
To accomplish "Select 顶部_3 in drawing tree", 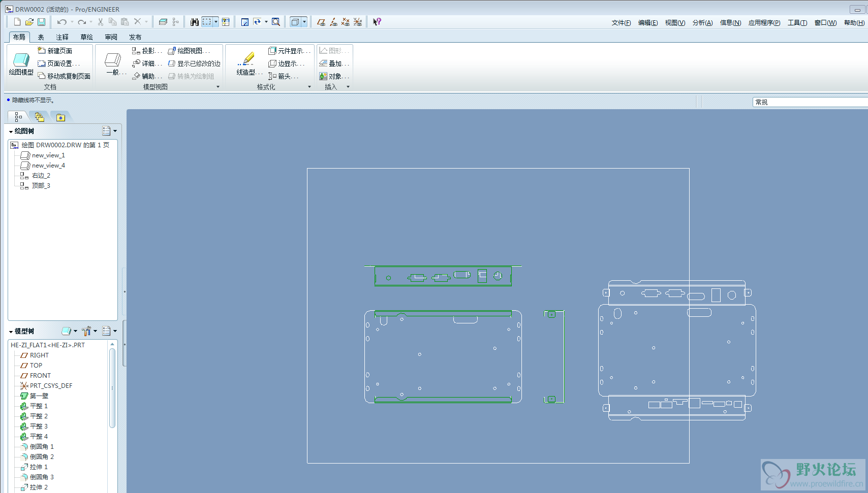I will [35, 186].
